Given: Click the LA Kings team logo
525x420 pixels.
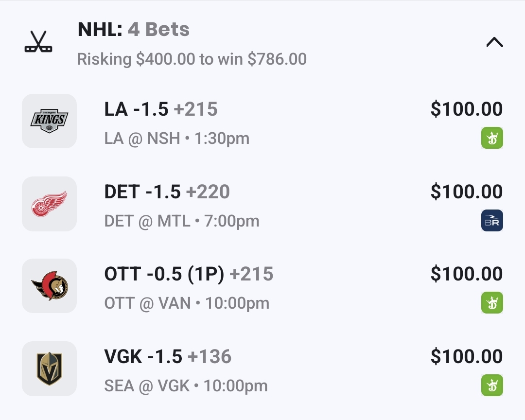Looking at the screenshot, I should click(x=49, y=121).
